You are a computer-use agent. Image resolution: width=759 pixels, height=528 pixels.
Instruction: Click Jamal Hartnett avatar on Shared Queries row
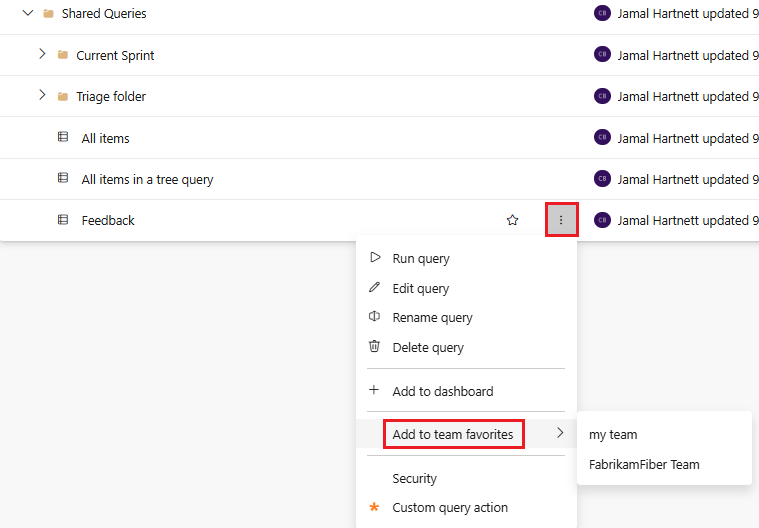(x=602, y=14)
